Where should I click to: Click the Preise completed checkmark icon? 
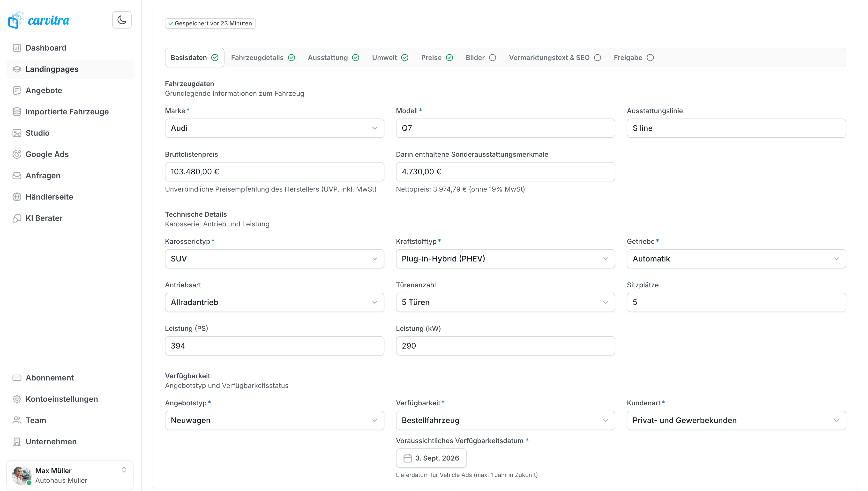449,58
